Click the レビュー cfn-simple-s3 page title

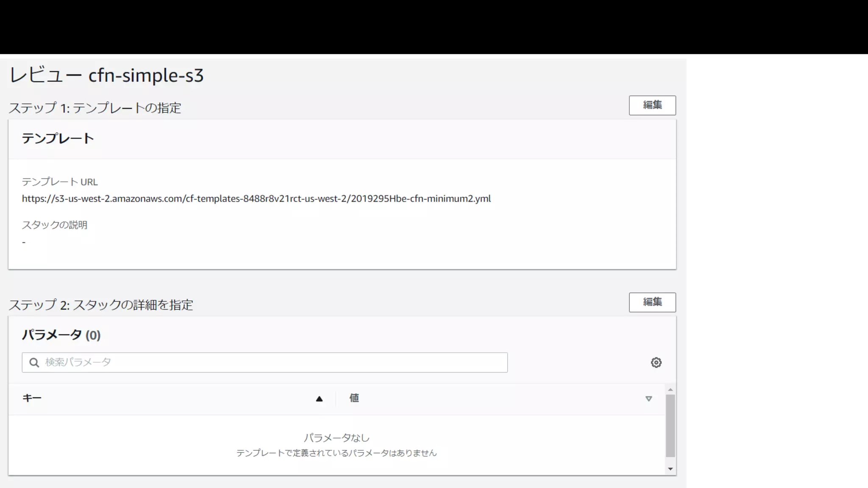pos(106,75)
